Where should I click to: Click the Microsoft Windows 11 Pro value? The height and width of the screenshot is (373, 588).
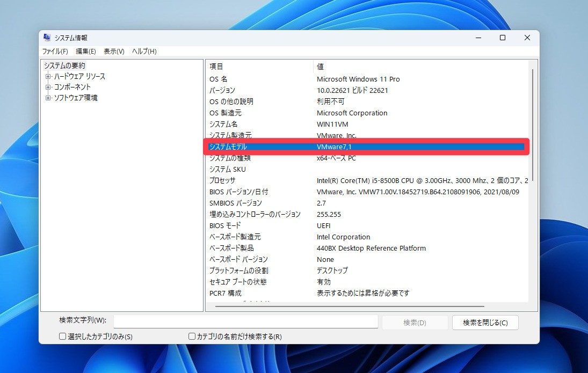click(x=358, y=79)
